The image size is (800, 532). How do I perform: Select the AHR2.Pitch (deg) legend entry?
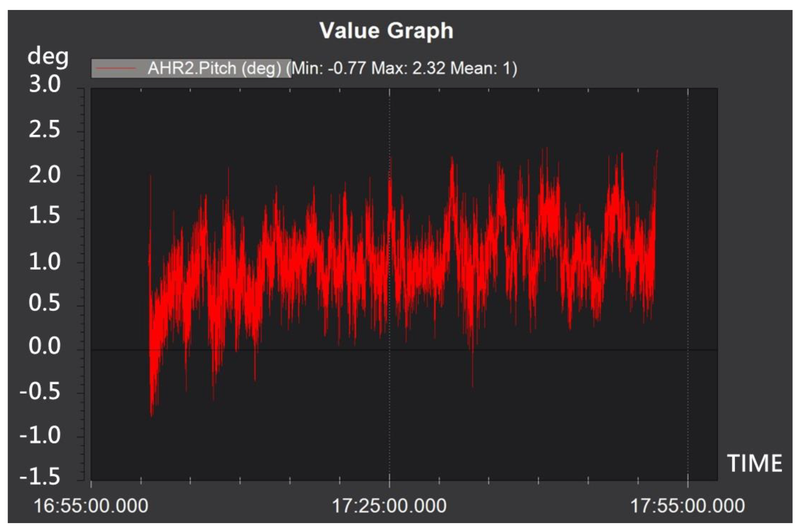click(x=215, y=68)
